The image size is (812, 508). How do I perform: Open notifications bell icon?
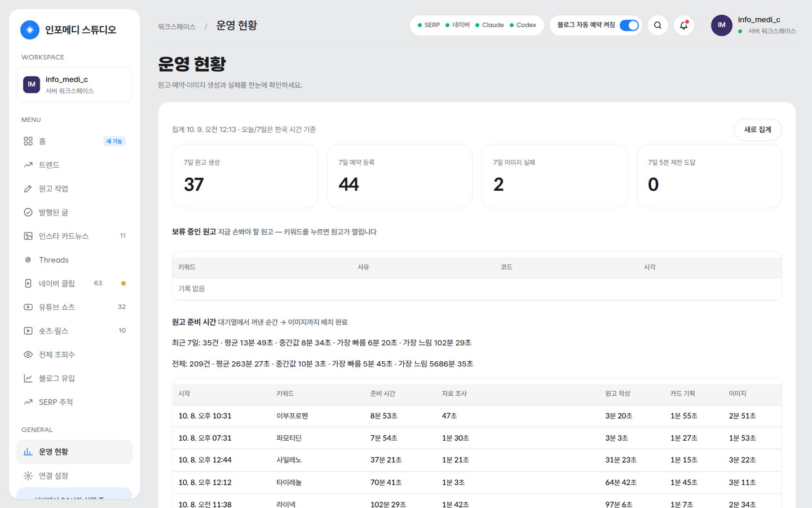point(683,25)
